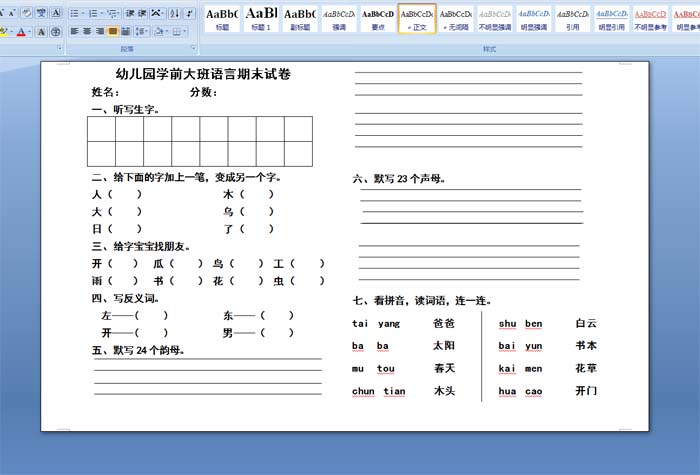Screen dimensions: 700x475
Task: Click heading 七、看拼音，读词语，连一连
Action: click(x=421, y=300)
